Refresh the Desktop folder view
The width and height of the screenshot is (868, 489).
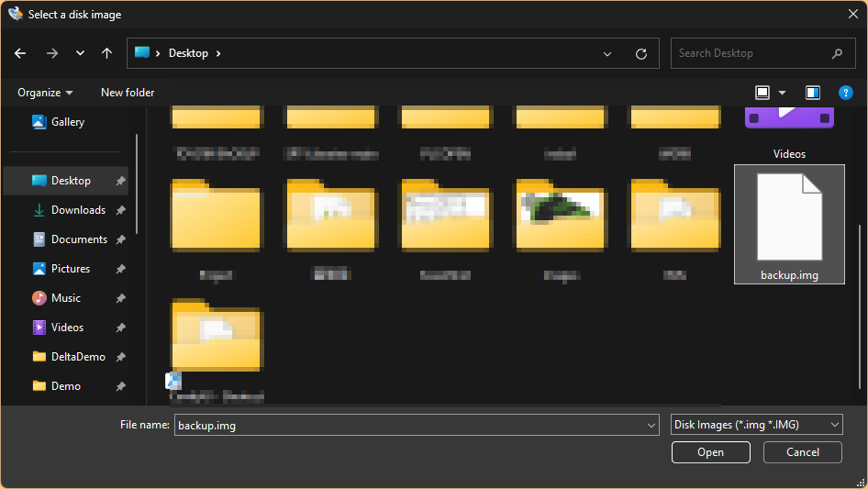tap(641, 54)
